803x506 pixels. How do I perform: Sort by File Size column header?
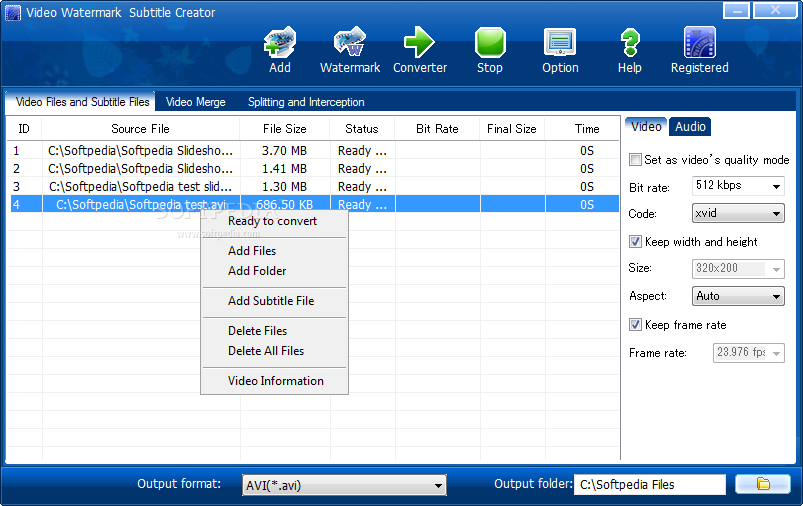pos(285,129)
